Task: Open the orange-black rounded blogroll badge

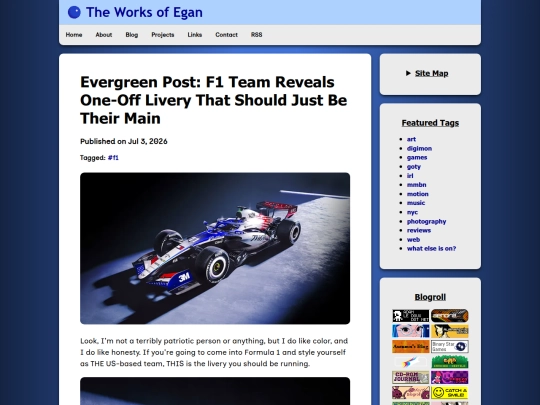Action: 450,316
